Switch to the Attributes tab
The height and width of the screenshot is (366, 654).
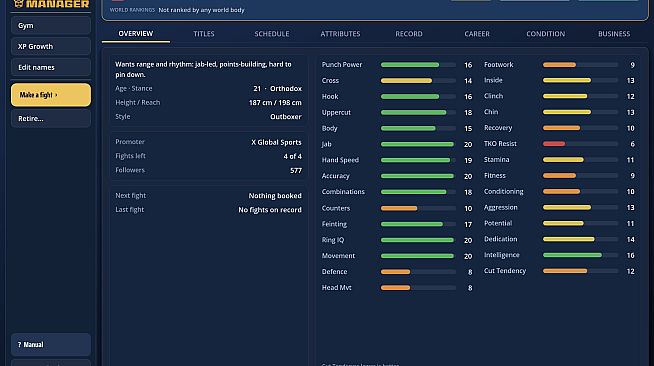(340, 34)
